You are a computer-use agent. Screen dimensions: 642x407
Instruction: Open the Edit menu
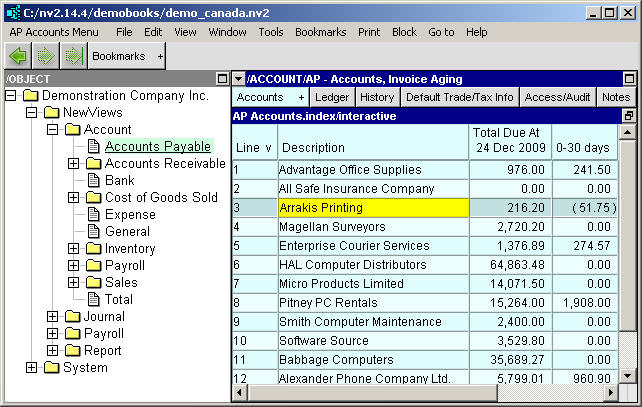click(x=153, y=32)
